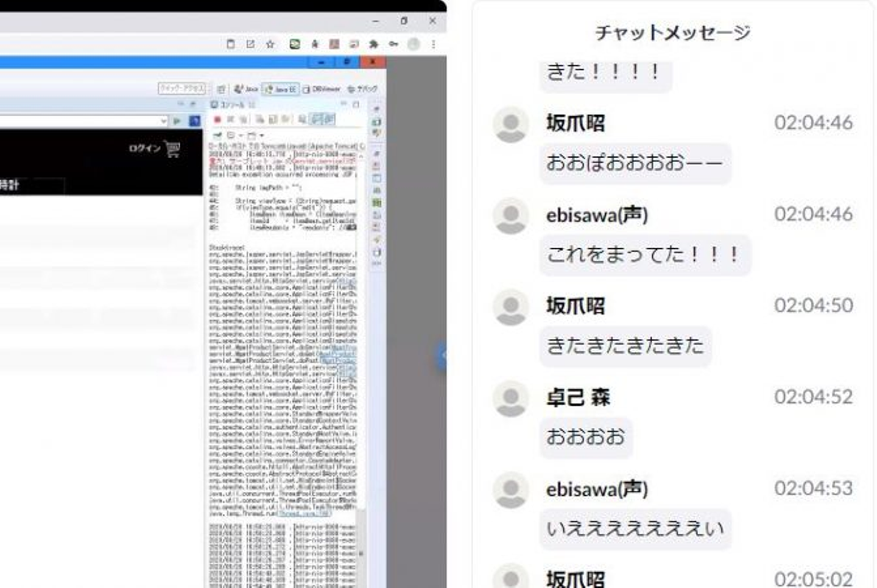This screenshot has height=588, width=877.
Task: Click the go arrow beside the URL field
Action: pos(177,121)
